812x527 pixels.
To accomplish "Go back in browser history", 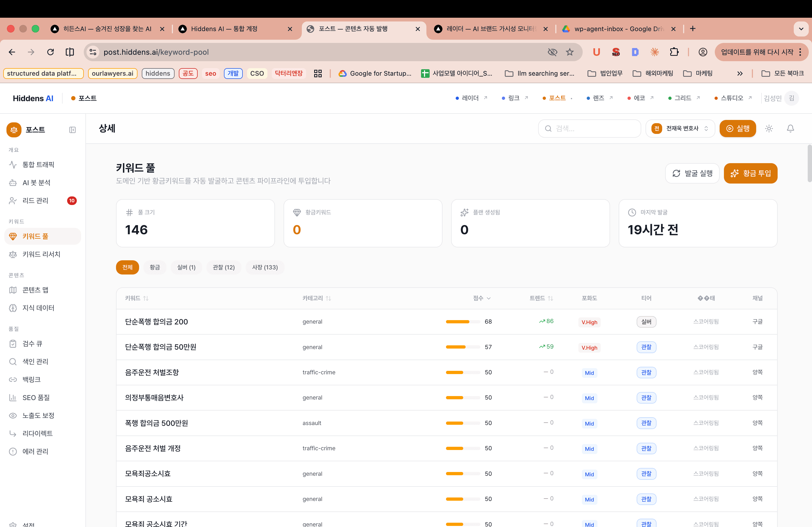I will [12, 52].
